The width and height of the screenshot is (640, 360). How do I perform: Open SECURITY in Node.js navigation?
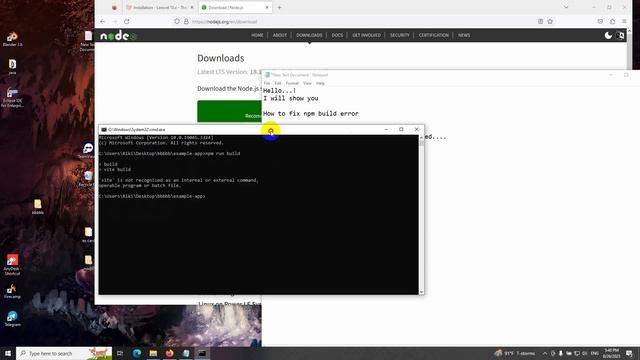pos(400,35)
